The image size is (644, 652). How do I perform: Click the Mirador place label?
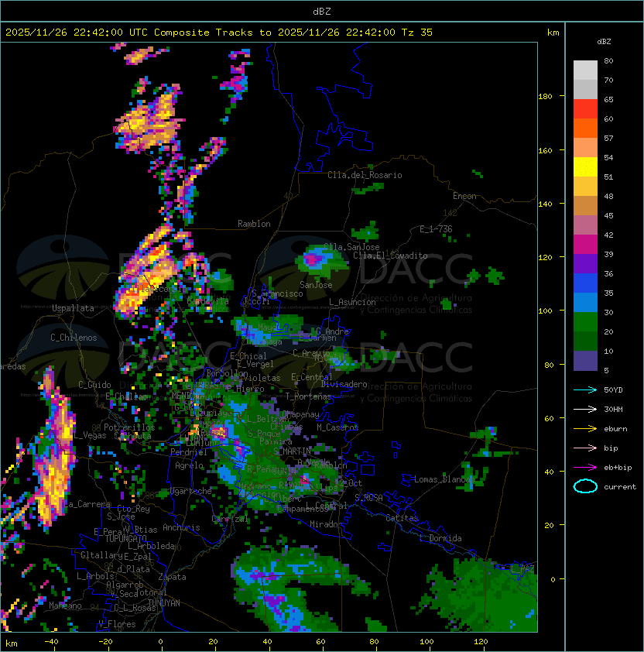(x=327, y=524)
